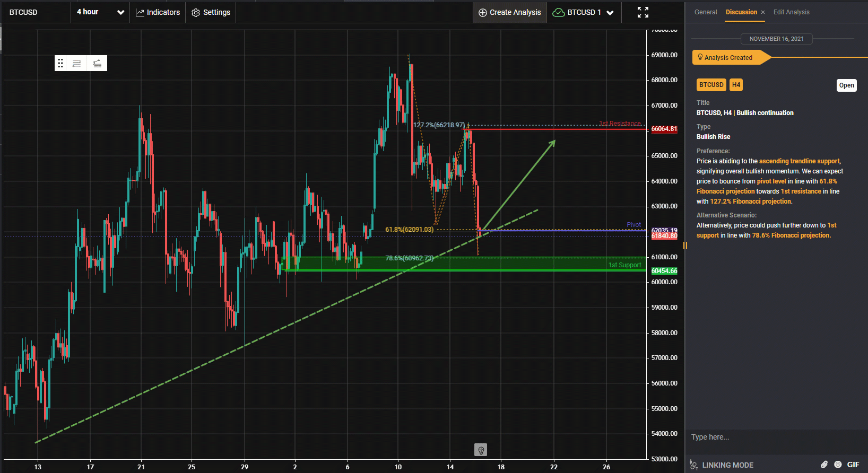868x473 pixels.
Task: Click Create Analysis button
Action: pos(509,12)
